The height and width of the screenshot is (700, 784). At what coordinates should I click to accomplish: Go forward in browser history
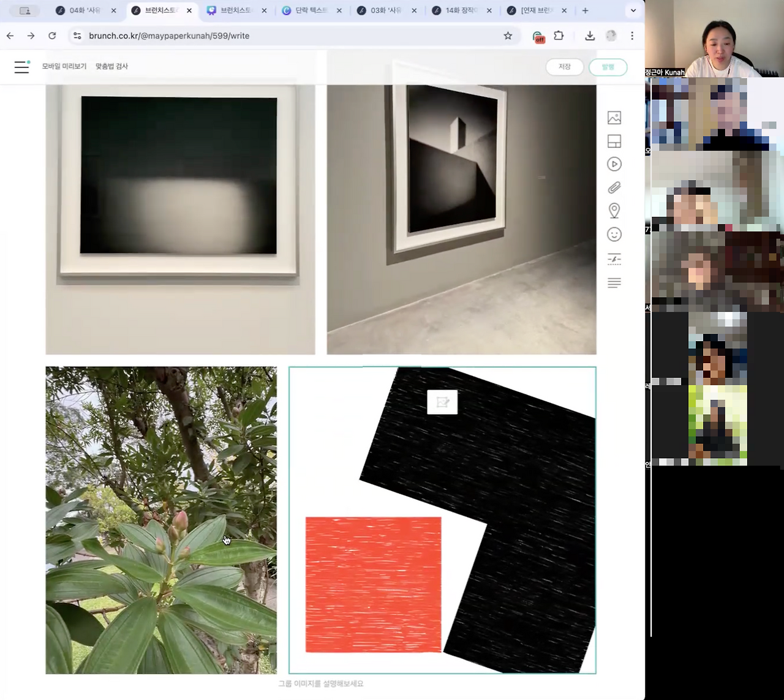pos(31,36)
